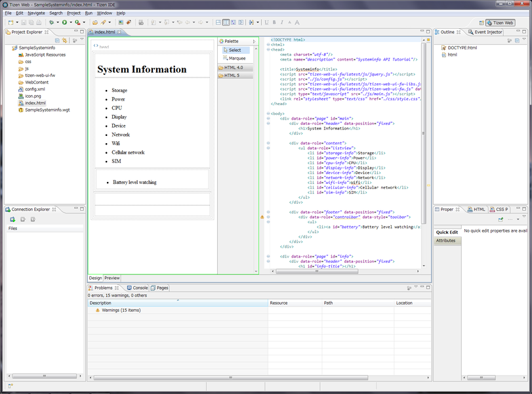Image resolution: width=532 pixels, height=394 pixels.
Task: Open the Window menu
Action: [104, 13]
